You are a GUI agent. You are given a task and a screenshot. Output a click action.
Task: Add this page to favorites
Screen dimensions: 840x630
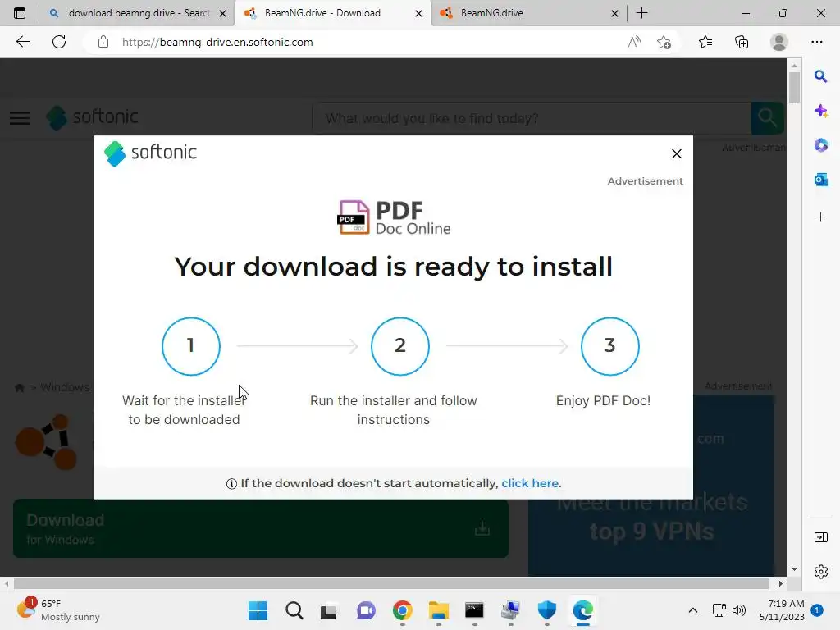click(664, 42)
